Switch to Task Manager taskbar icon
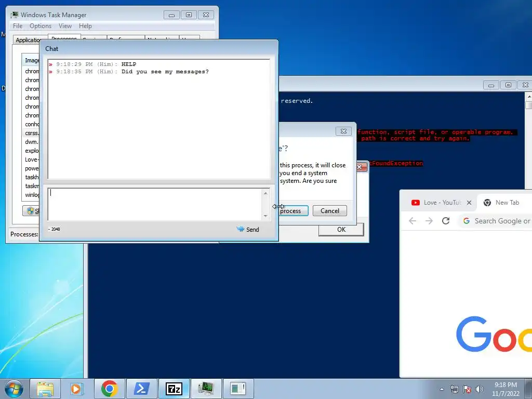Screen dimensions: 532x399 coord(206,389)
